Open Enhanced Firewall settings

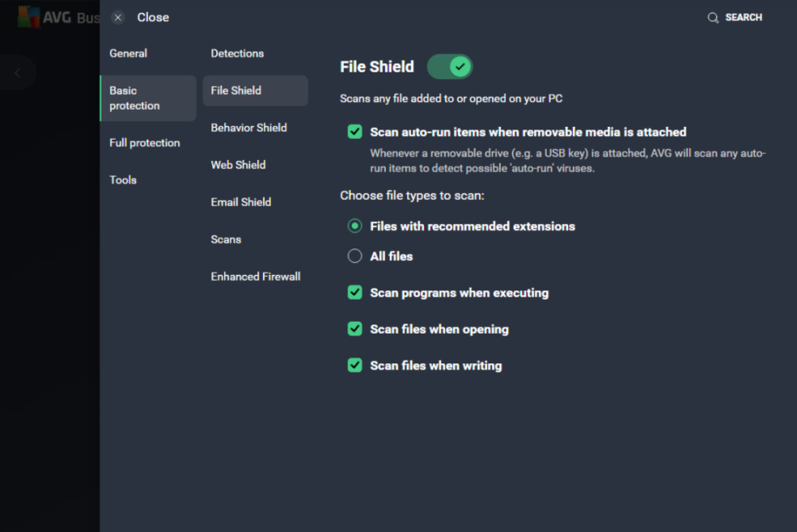point(255,276)
